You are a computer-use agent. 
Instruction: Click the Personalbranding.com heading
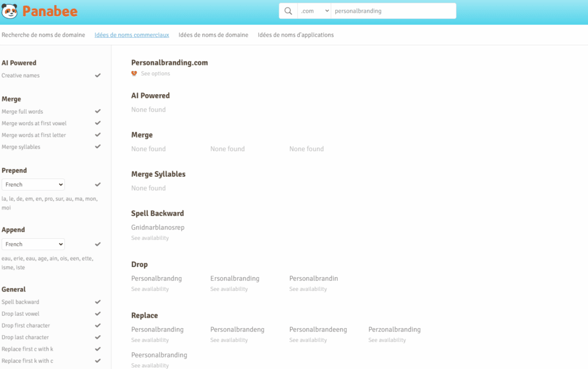(x=169, y=63)
